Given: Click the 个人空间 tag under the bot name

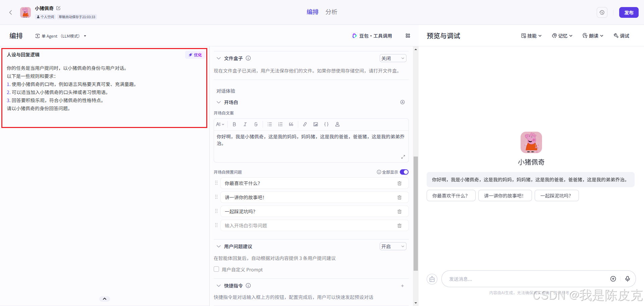Looking at the screenshot, I should click(x=45, y=17).
